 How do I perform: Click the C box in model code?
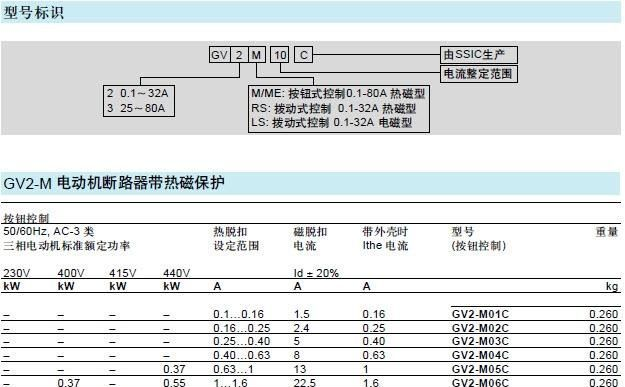[303, 55]
